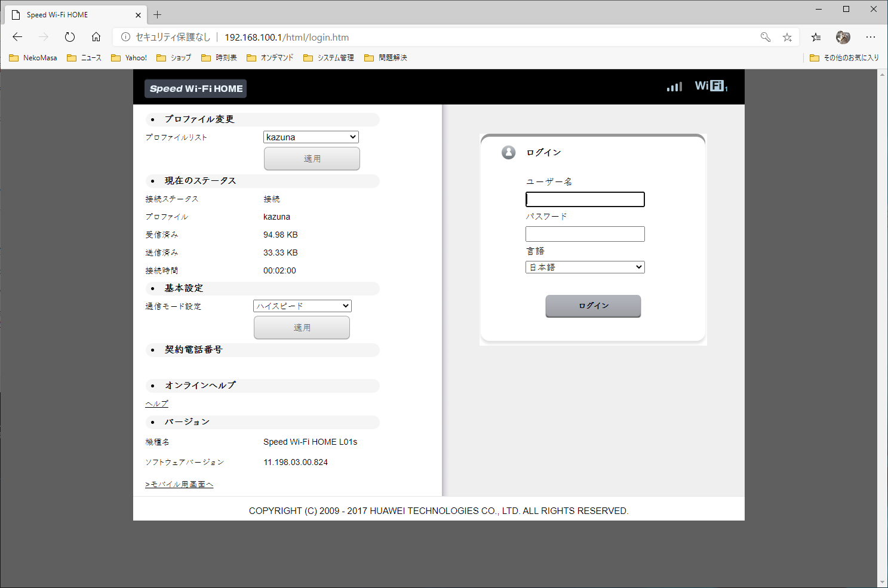The width and height of the screenshot is (888, 588).
Task: Click the HUAWEI copyright footer text
Action: [439, 511]
